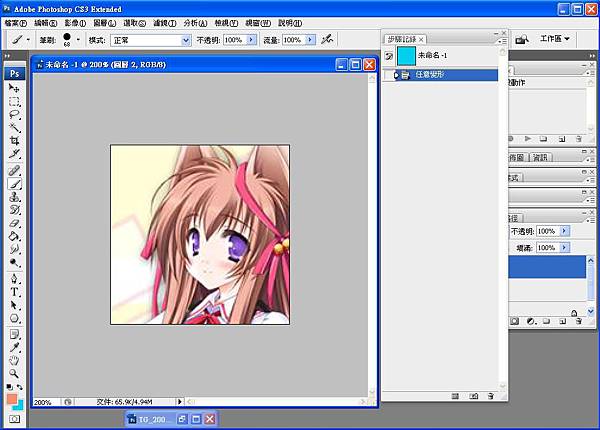Open brush size picker dropdown
The height and width of the screenshot is (430, 600).
(x=78, y=39)
